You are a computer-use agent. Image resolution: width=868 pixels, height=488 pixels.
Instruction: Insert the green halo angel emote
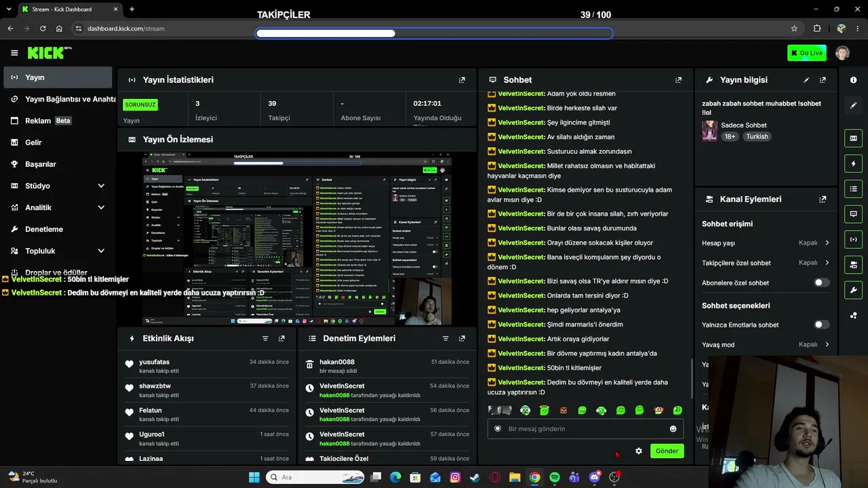[x=543, y=410]
